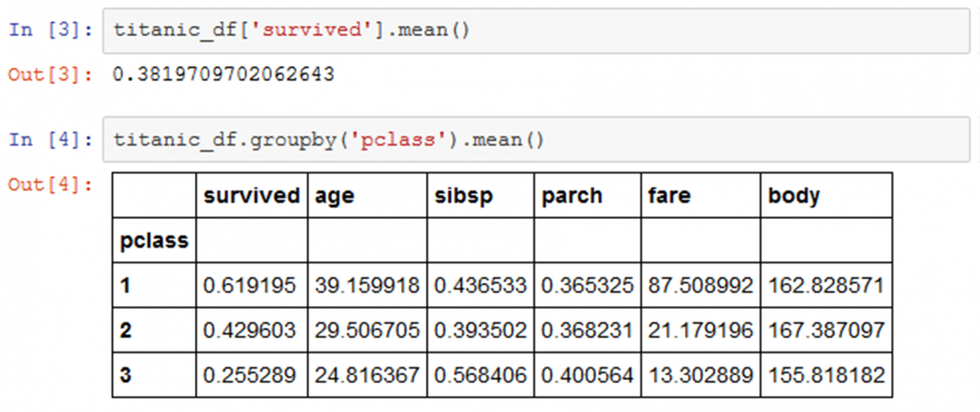
Task: Click the body column header
Action: point(794,196)
